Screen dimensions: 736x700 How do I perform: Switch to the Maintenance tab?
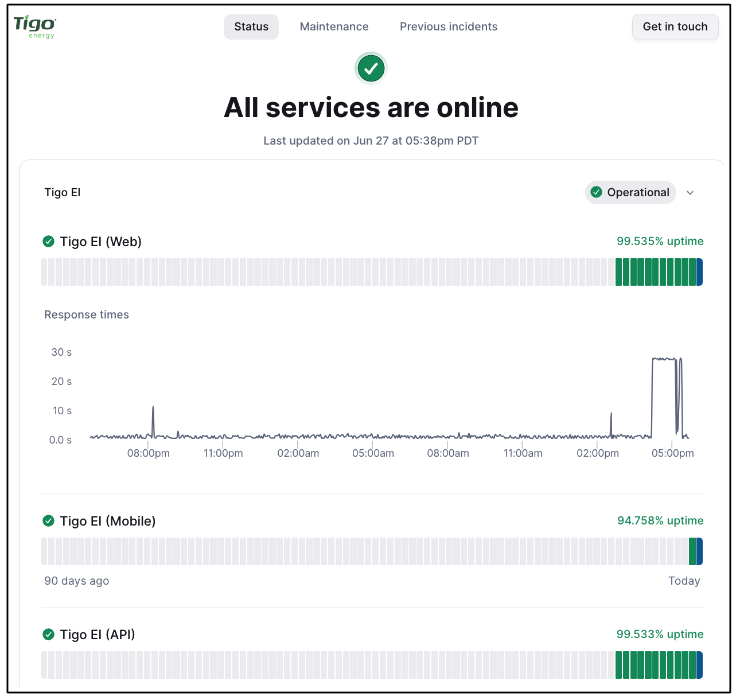point(334,27)
